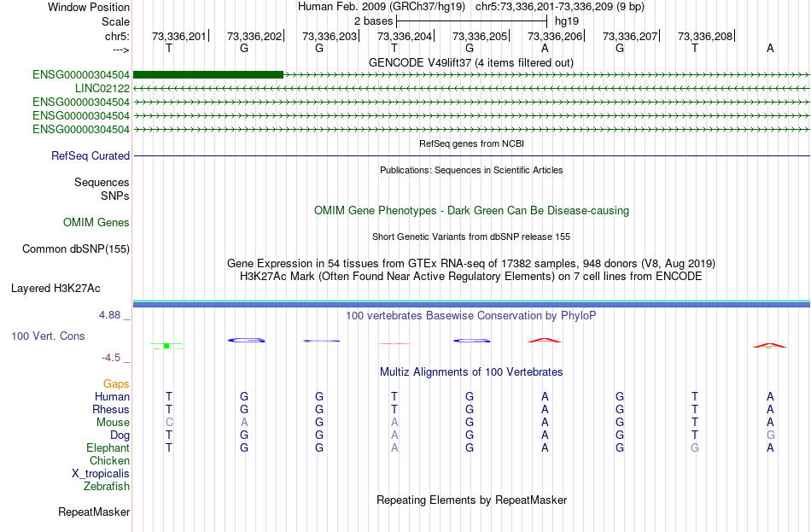Click the blue PhyloP glyph under 73,336,205
This screenshot has width=811, height=532.
(x=472, y=341)
